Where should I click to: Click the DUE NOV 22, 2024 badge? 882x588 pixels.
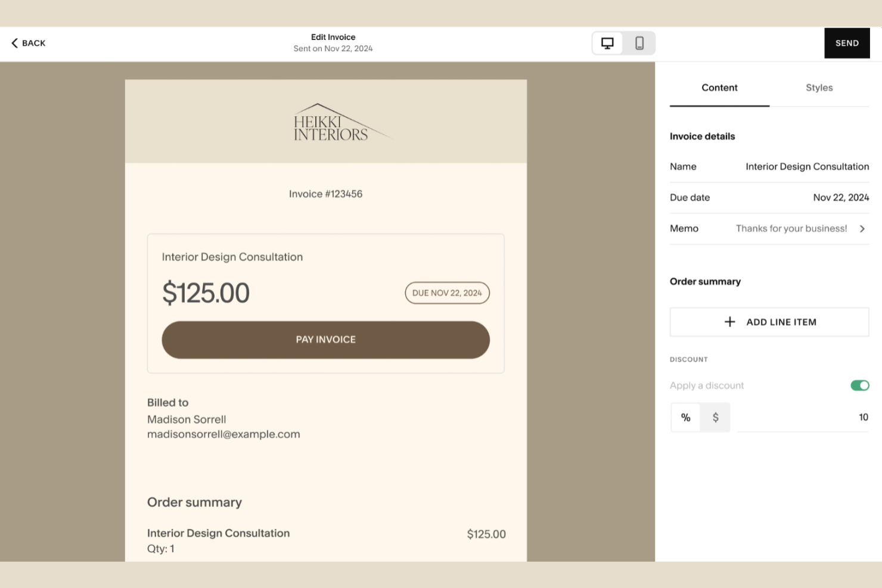[447, 293]
